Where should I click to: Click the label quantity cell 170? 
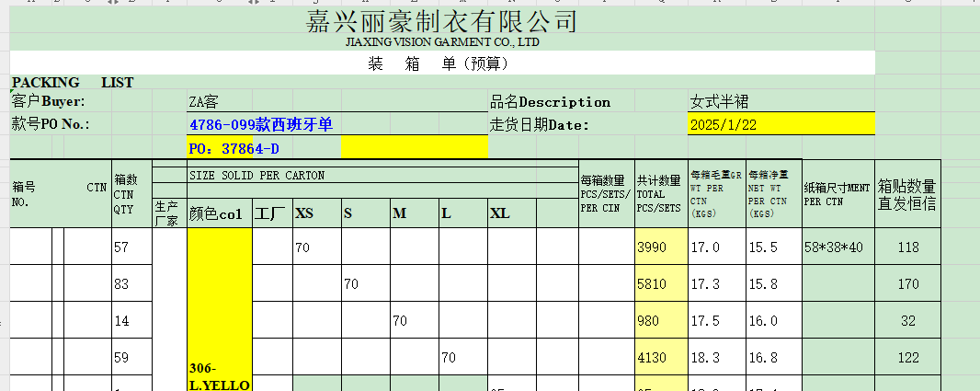(x=906, y=284)
